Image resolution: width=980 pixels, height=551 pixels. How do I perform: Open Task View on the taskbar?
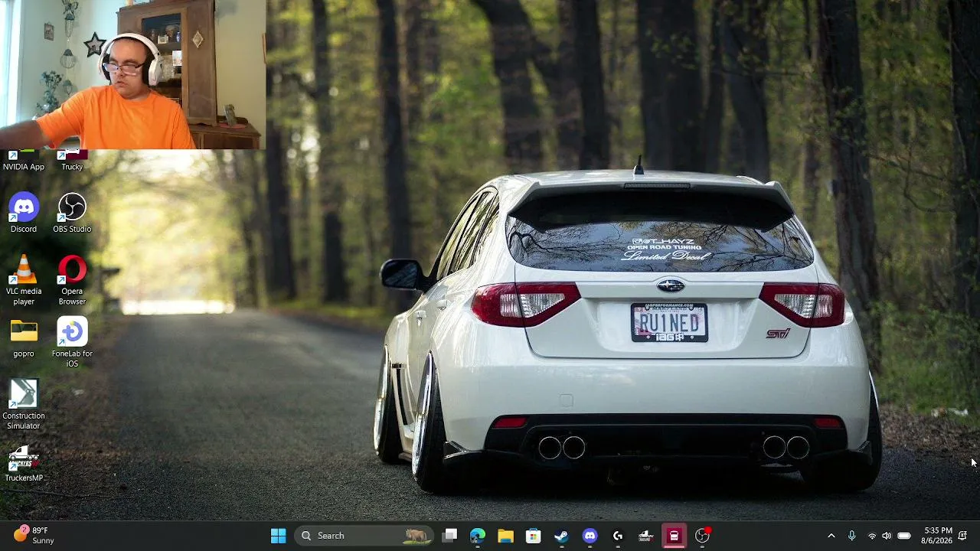click(449, 536)
